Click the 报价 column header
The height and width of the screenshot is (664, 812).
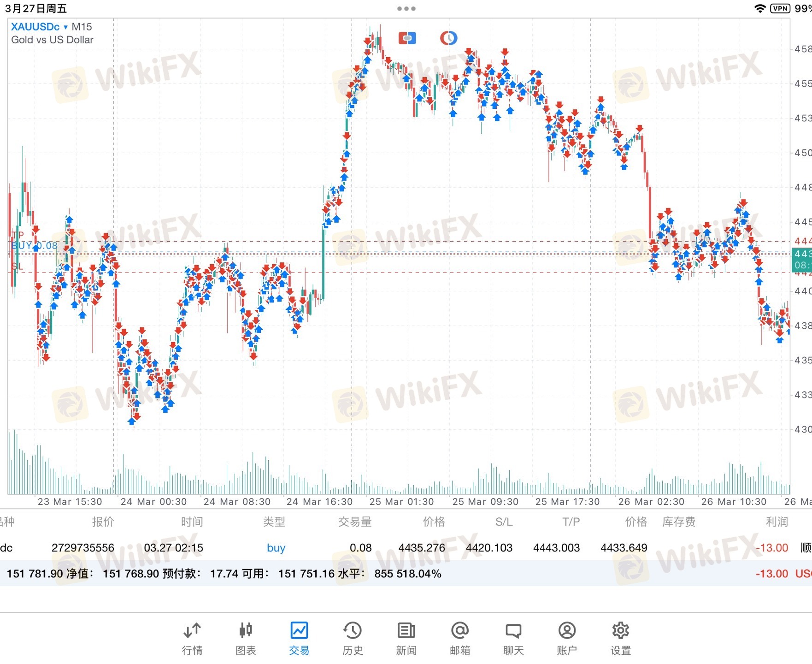[103, 522]
